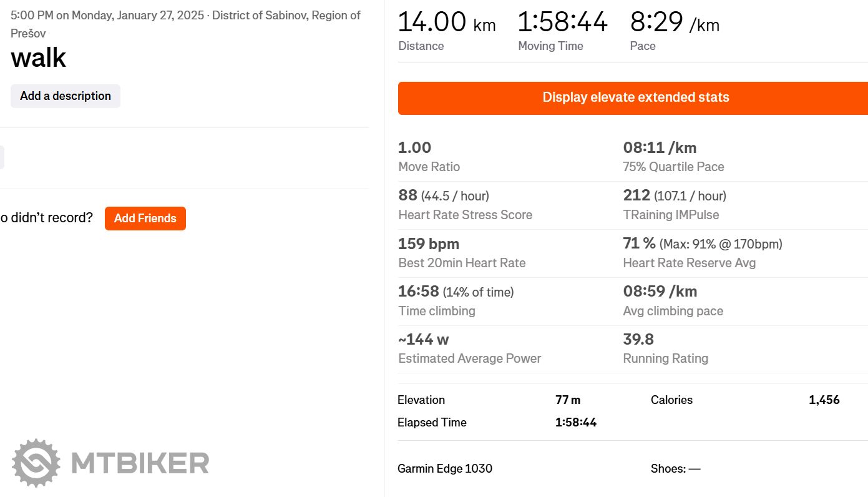Click the Garmin Edge 1030 device label
868x497 pixels.
coord(445,468)
